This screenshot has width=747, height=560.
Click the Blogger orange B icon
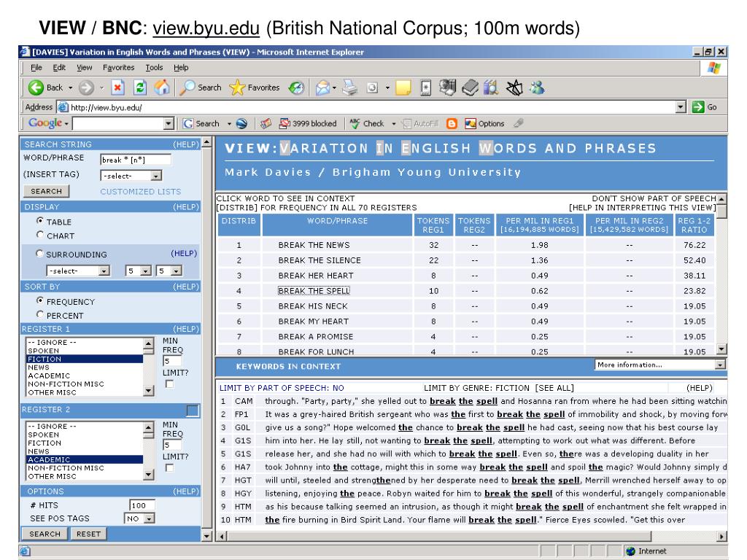click(452, 124)
